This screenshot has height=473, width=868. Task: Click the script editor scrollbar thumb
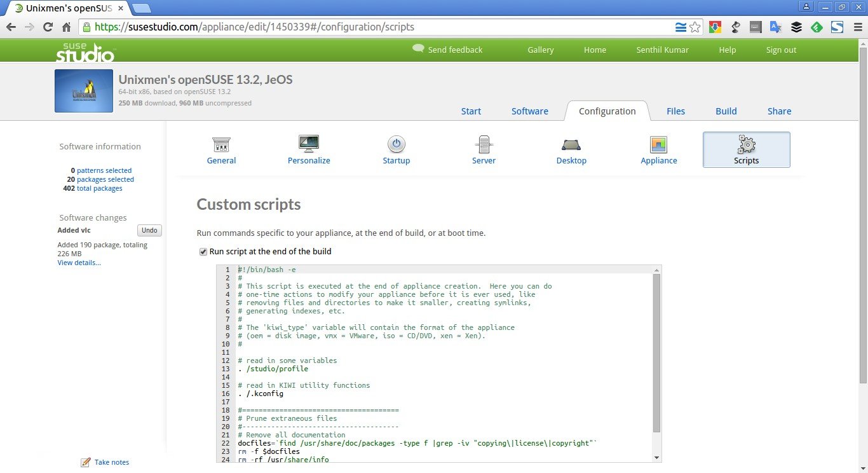click(x=657, y=353)
